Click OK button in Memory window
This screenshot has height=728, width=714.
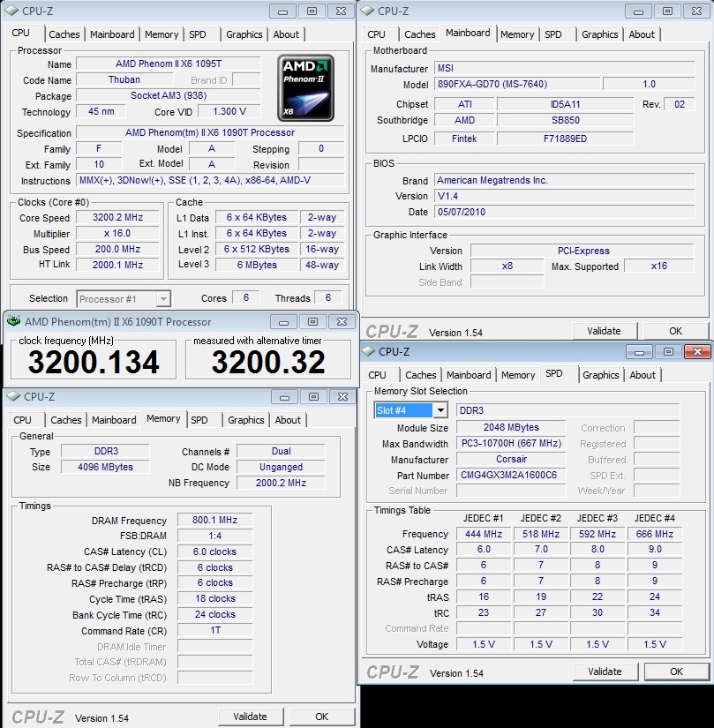pyautogui.click(x=321, y=717)
